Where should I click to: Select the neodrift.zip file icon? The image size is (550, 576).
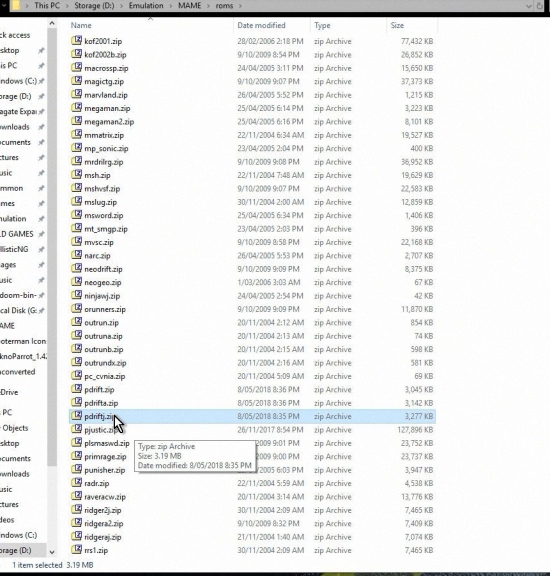tap(76, 269)
